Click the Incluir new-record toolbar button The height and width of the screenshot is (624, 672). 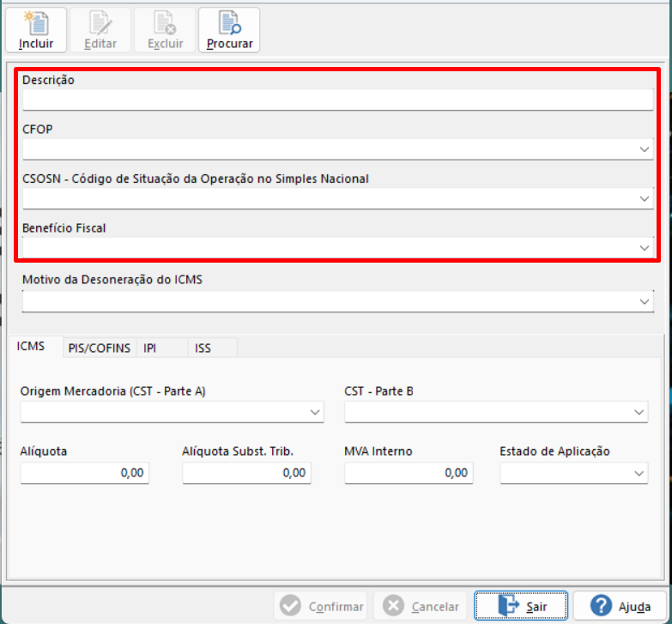tap(36, 30)
